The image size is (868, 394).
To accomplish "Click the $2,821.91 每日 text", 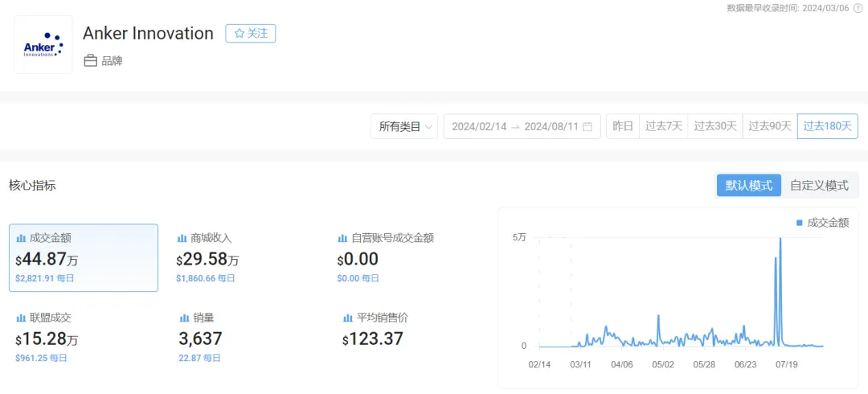I will pos(44,278).
